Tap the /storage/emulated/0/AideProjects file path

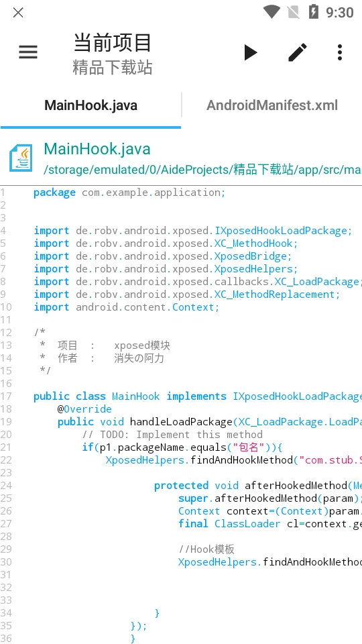[x=202, y=169]
